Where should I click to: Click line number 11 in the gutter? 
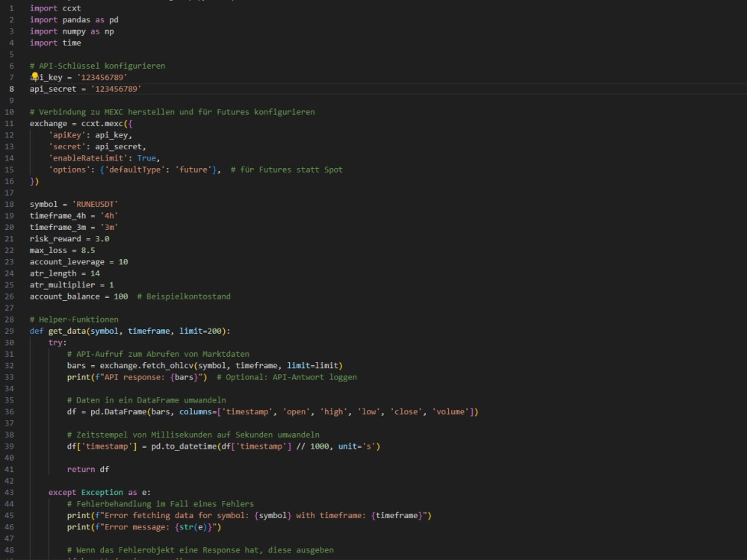click(10, 123)
